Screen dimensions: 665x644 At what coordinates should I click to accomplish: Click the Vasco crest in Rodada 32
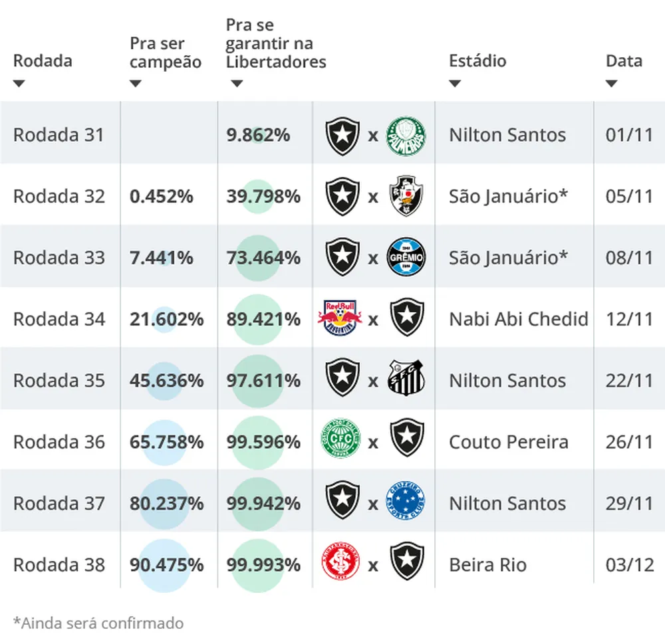coord(406,197)
